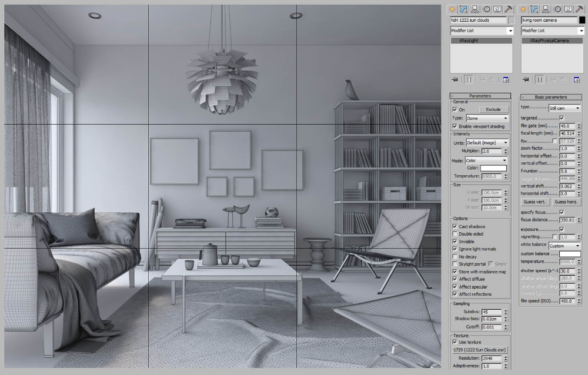Click the Exclude button
The image size is (588, 375).
point(493,109)
